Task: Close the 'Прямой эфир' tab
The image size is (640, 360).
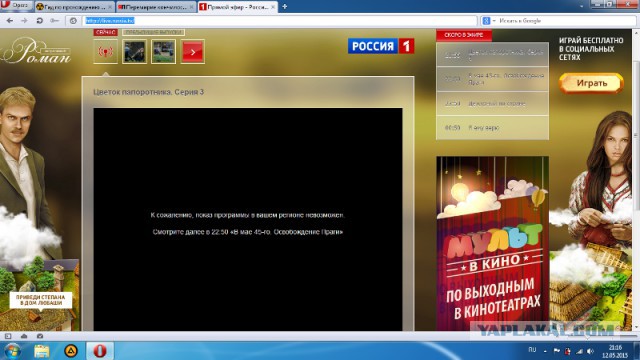Action: (x=273, y=7)
